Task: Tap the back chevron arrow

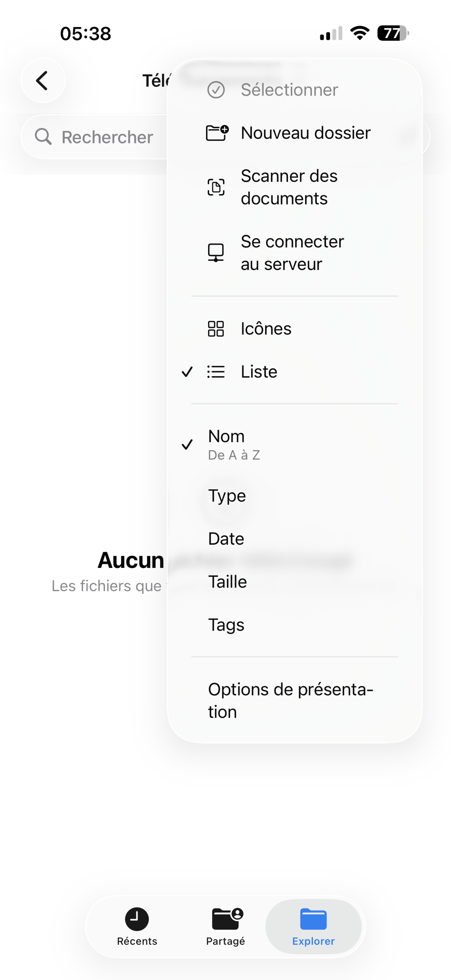Action: tap(43, 80)
